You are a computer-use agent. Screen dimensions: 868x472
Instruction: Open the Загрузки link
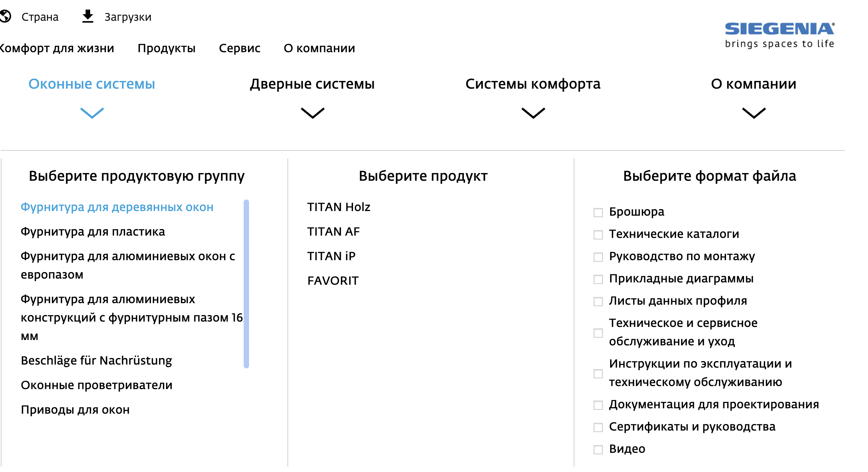pos(128,17)
